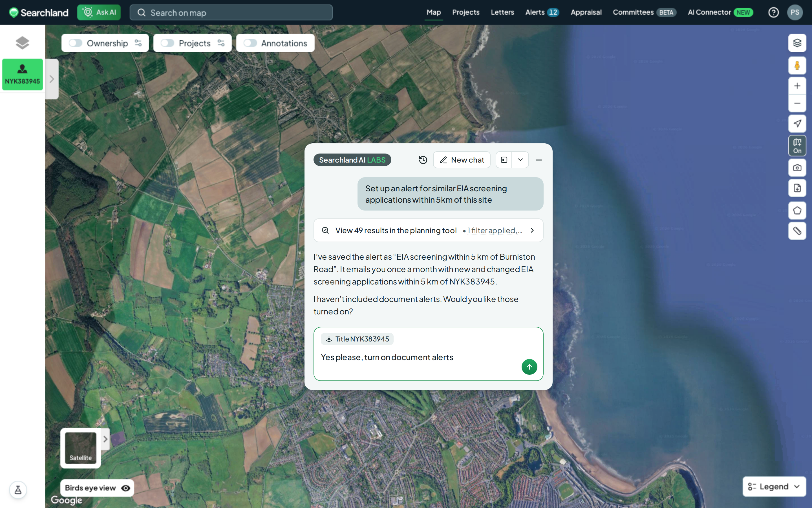Select the NYK383945 title tile
The width and height of the screenshot is (812, 508).
pyautogui.click(x=23, y=74)
